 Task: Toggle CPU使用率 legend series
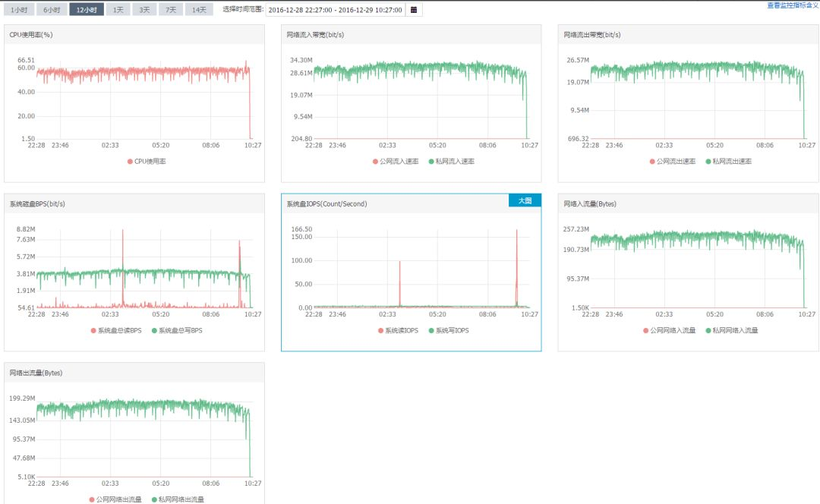pos(147,162)
